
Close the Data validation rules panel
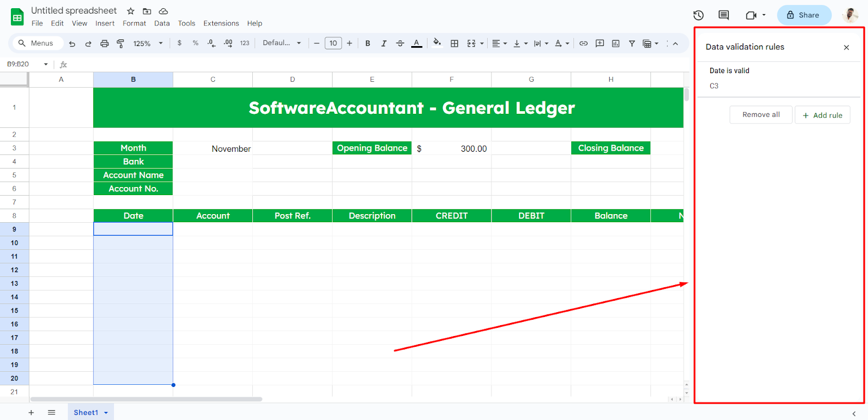(846, 47)
